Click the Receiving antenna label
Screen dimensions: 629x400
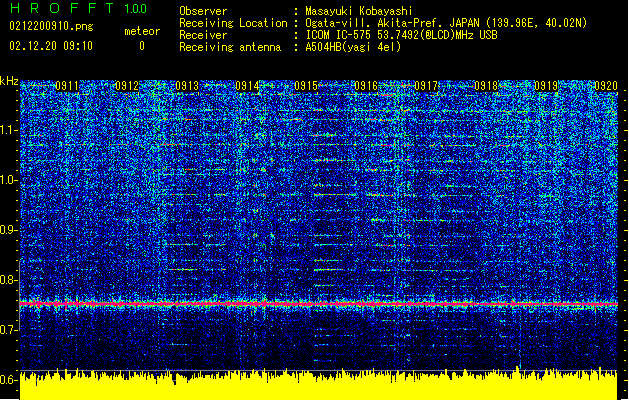(230, 47)
